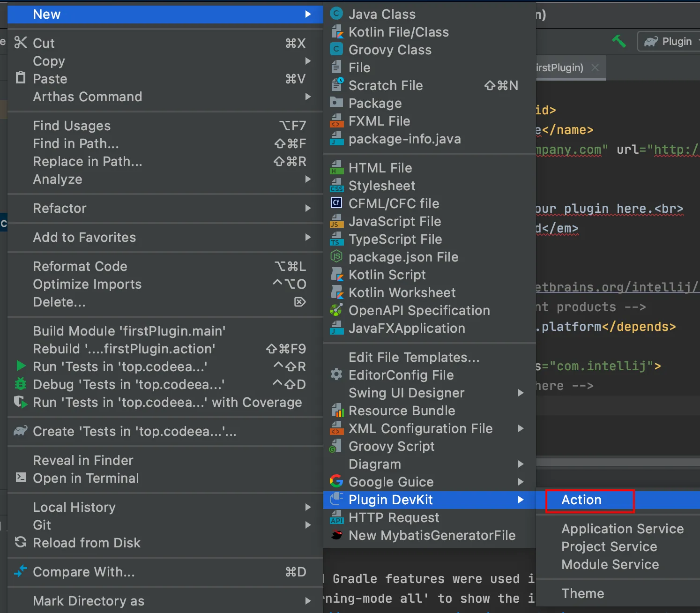This screenshot has width=700, height=613.
Task: Click the Kotlin Script icon
Action: 336,274
